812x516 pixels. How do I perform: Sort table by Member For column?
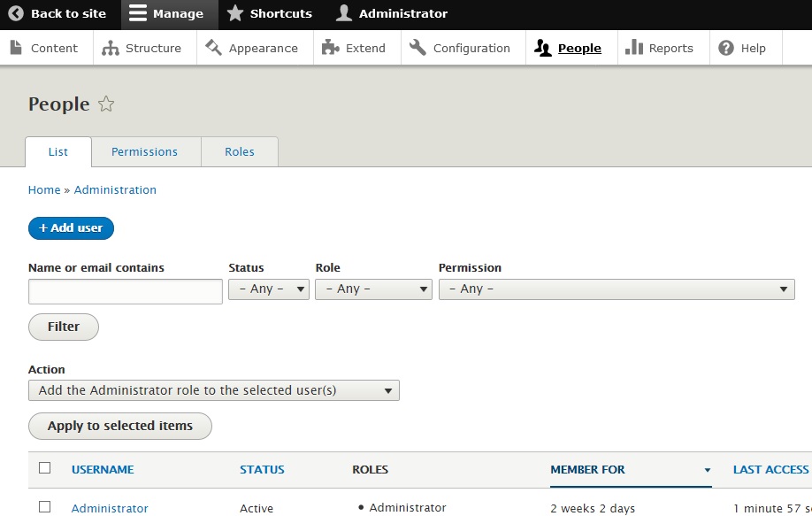click(587, 470)
